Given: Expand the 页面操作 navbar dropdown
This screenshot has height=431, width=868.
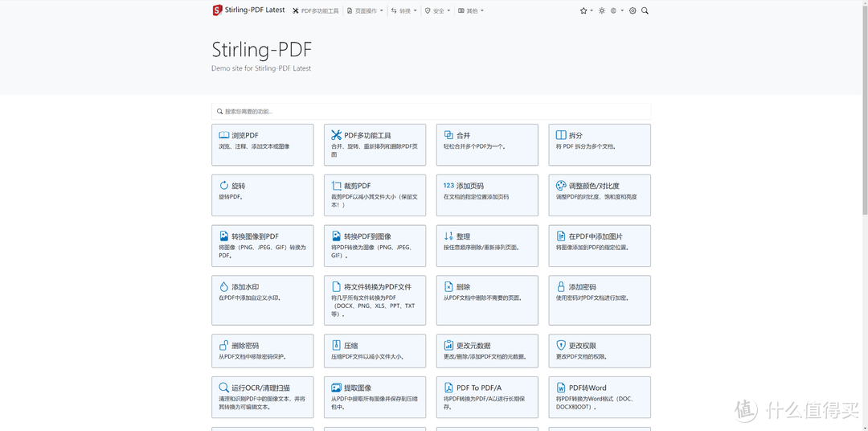Looking at the screenshot, I should click(365, 10).
